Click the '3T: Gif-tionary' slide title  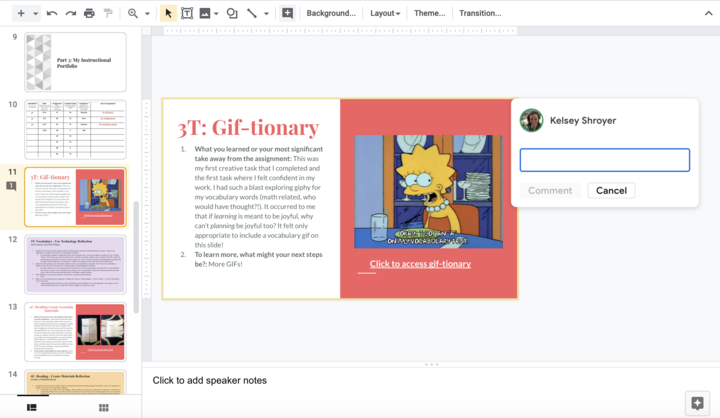point(248,128)
